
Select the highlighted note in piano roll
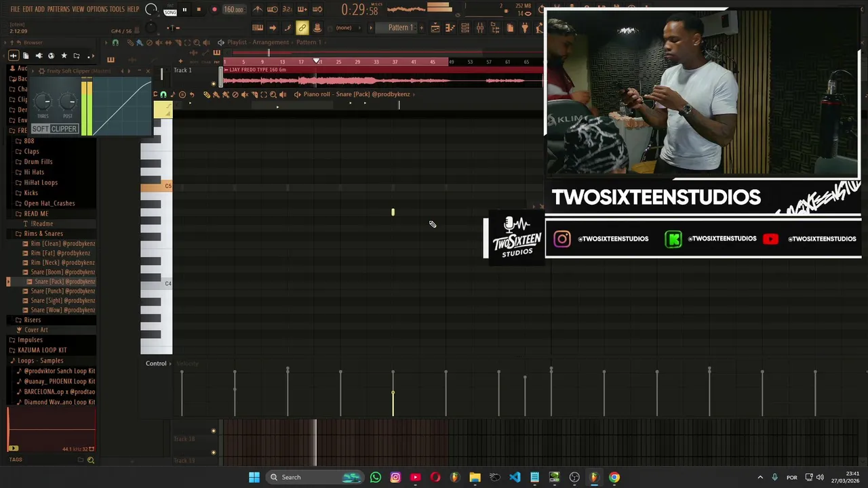coord(393,213)
